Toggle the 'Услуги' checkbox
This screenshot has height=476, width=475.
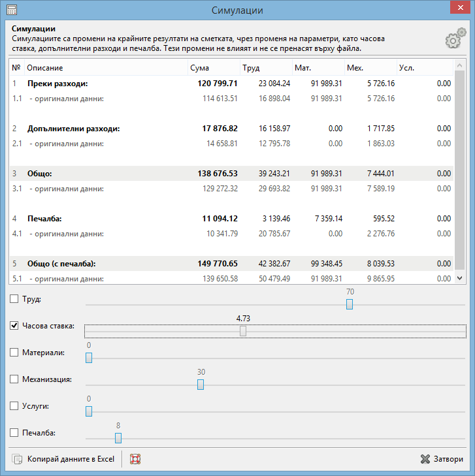(14, 405)
